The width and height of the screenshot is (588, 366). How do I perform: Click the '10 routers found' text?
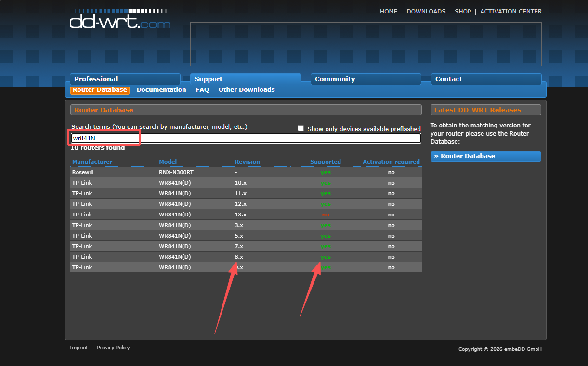(98, 148)
